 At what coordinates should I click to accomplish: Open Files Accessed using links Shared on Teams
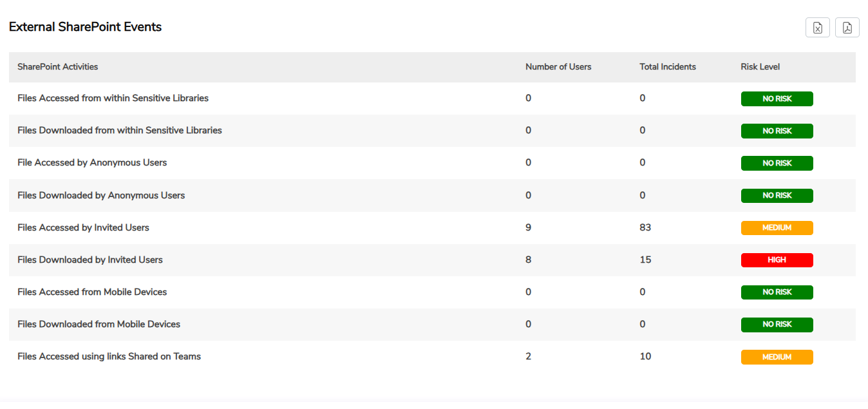pyautogui.click(x=109, y=356)
